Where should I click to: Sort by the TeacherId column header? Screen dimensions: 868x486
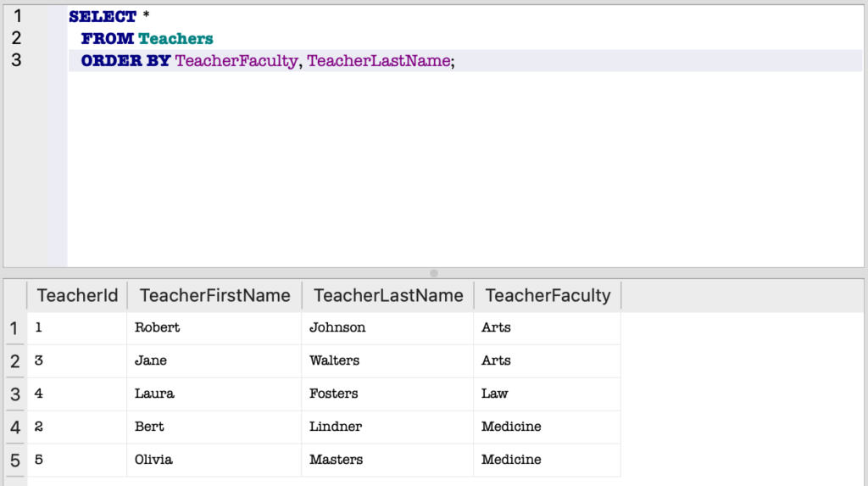point(77,295)
